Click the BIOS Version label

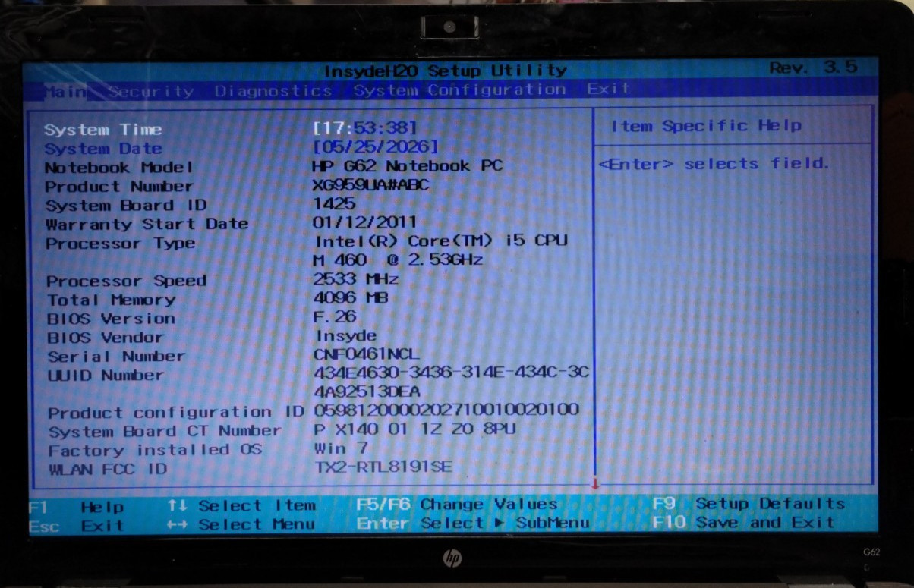[x=111, y=319]
